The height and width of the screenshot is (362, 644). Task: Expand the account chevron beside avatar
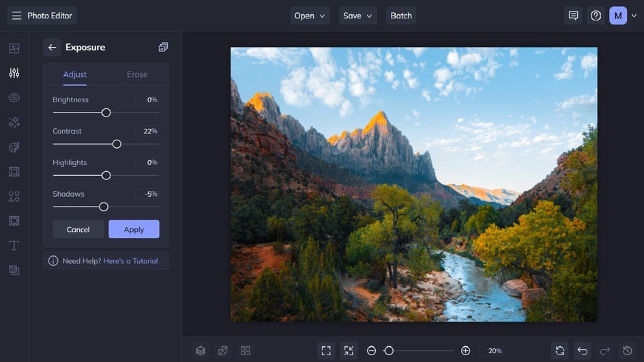click(634, 16)
